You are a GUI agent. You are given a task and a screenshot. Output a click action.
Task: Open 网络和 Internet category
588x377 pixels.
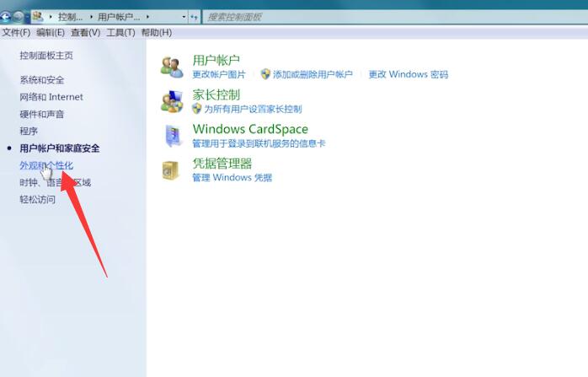click(x=51, y=97)
